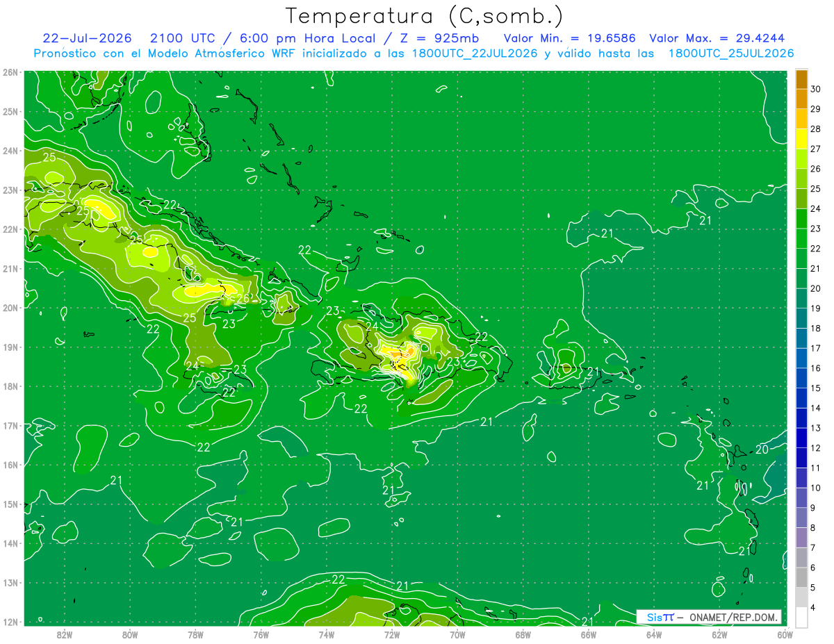Select the date text "22-Jul-2026"

coord(87,38)
